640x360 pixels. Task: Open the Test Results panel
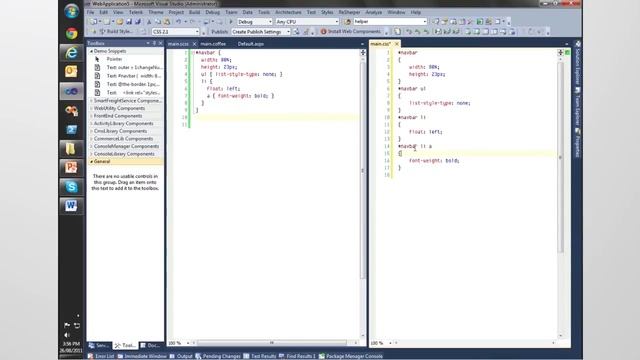(x=260, y=356)
